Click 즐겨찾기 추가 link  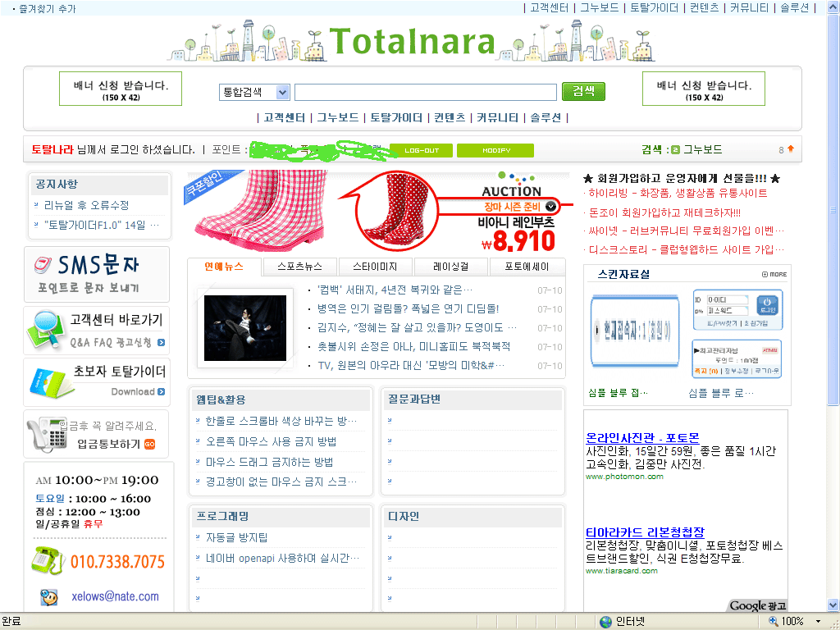tap(47, 8)
